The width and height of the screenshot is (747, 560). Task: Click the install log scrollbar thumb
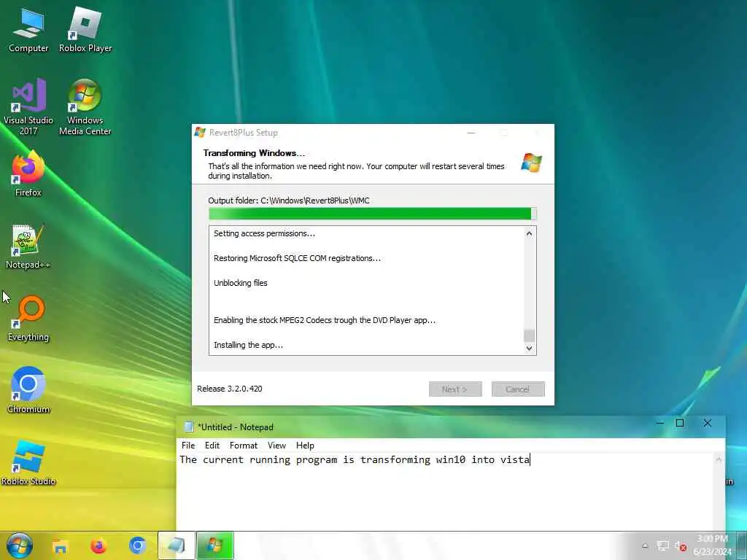(x=529, y=335)
